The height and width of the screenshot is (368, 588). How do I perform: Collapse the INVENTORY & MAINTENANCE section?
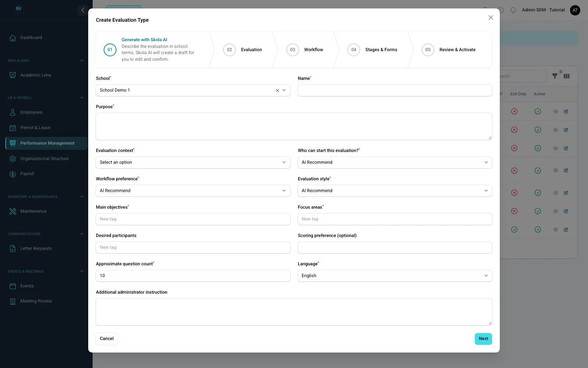pos(82,197)
